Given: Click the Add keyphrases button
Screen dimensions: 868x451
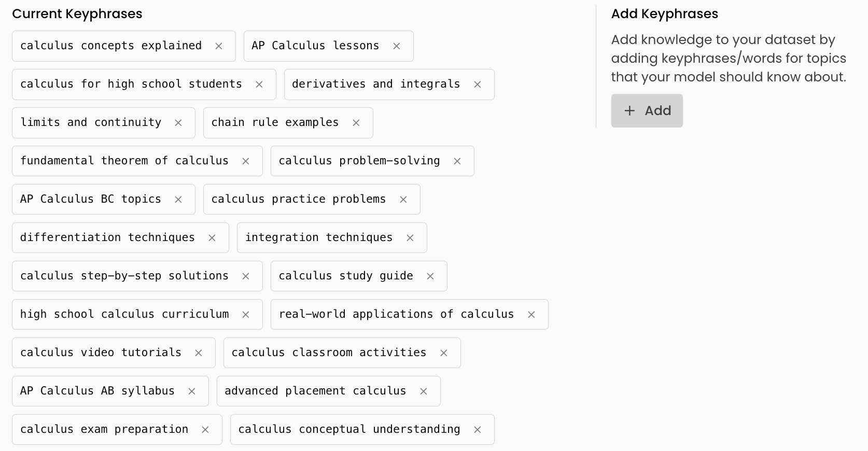Looking at the screenshot, I should (x=647, y=110).
